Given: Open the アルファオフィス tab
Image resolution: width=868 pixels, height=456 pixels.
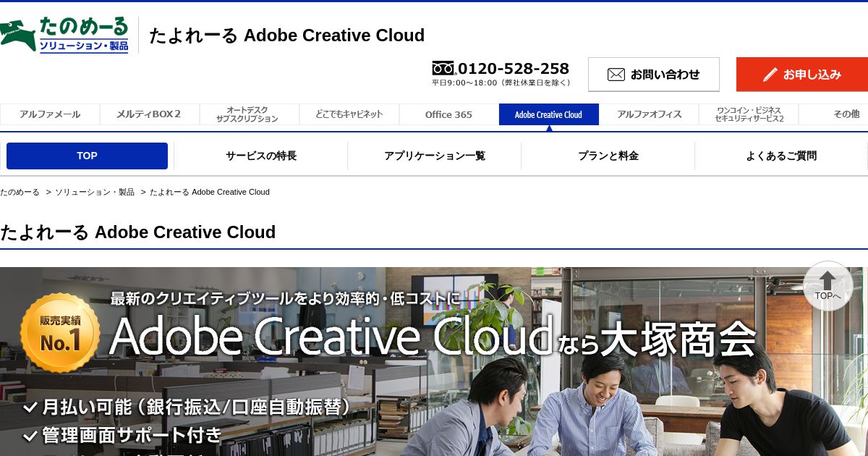Looking at the screenshot, I should [x=649, y=114].
